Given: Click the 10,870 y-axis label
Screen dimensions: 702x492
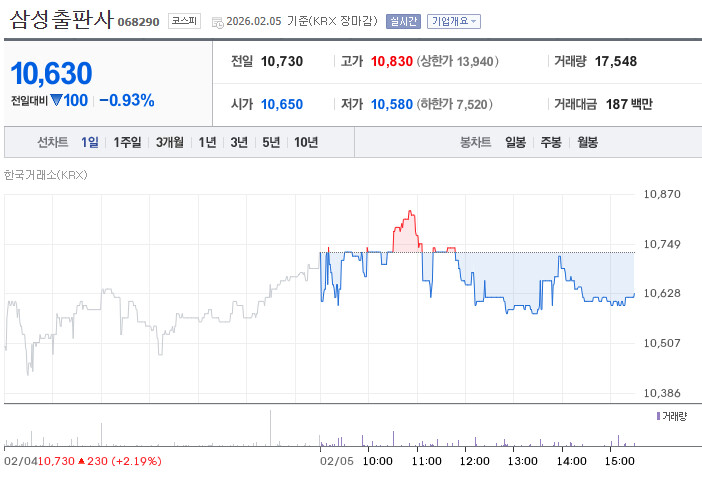Looking at the screenshot, I should pos(662,194).
